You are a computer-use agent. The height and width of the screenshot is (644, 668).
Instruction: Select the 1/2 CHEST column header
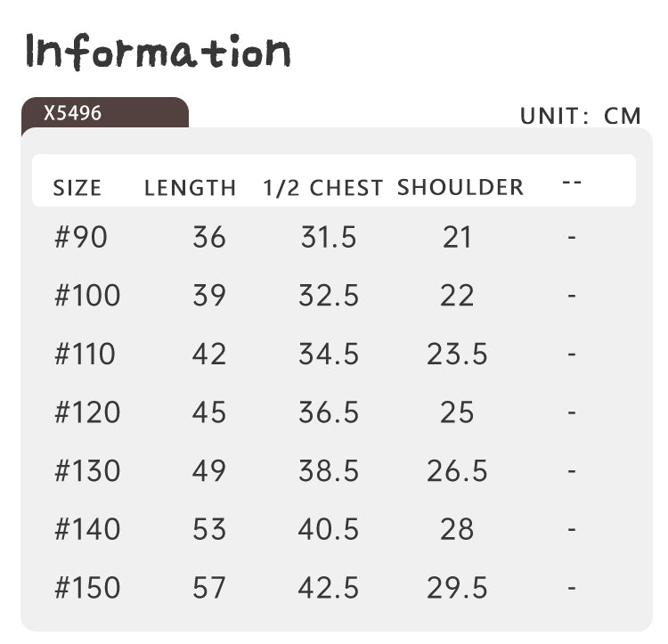(x=323, y=188)
